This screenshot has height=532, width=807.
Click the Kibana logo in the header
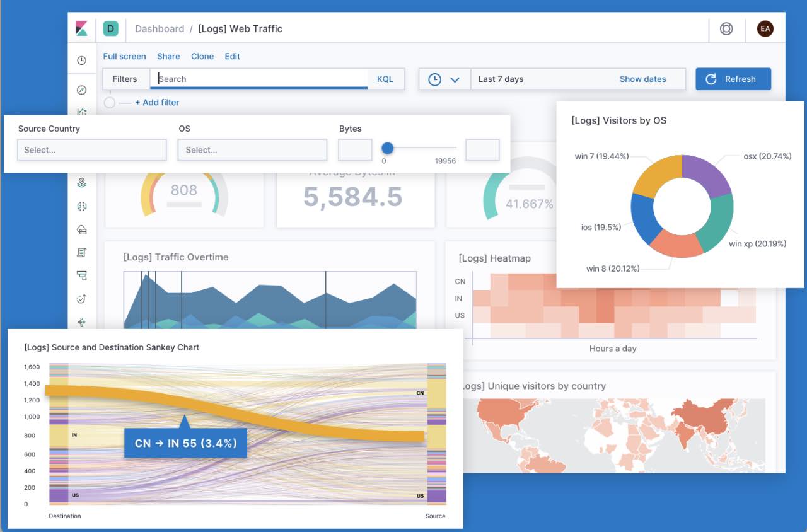(x=81, y=28)
